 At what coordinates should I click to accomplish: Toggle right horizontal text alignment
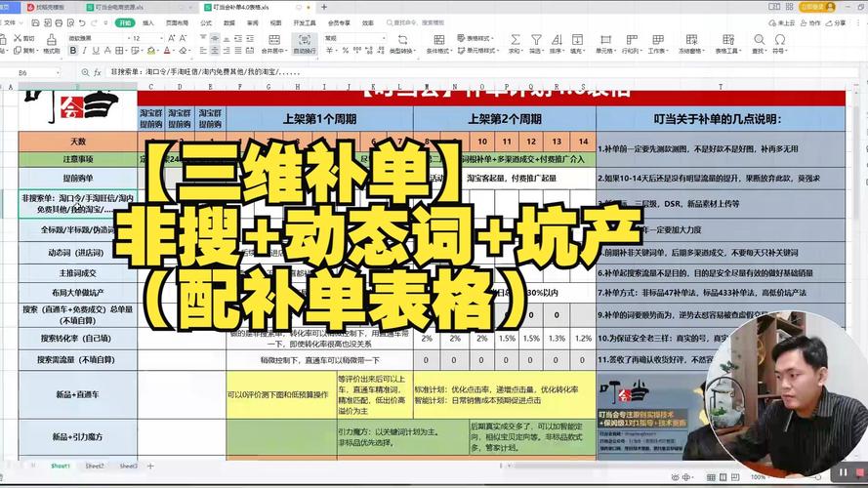point(227,51)
